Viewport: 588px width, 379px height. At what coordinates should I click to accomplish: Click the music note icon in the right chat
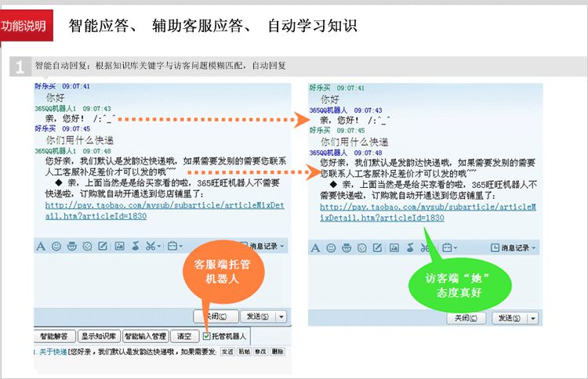[x=410, y=248]
